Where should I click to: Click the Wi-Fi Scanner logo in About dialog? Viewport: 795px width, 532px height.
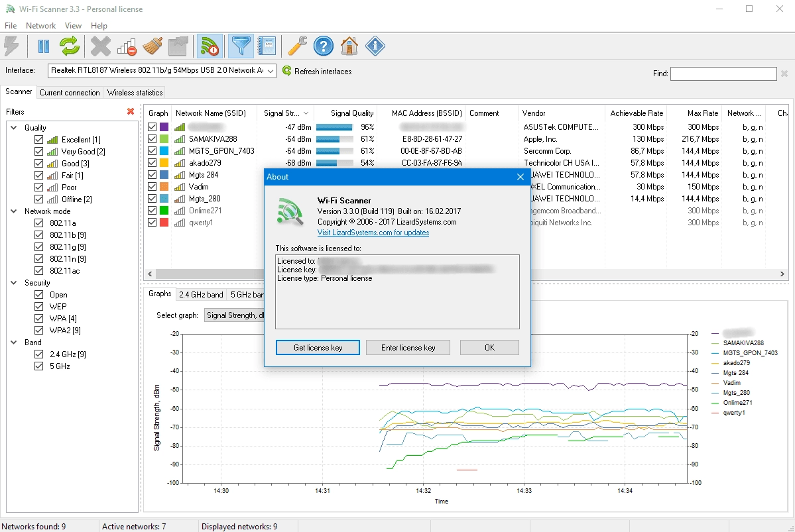[x=290, y=212]
